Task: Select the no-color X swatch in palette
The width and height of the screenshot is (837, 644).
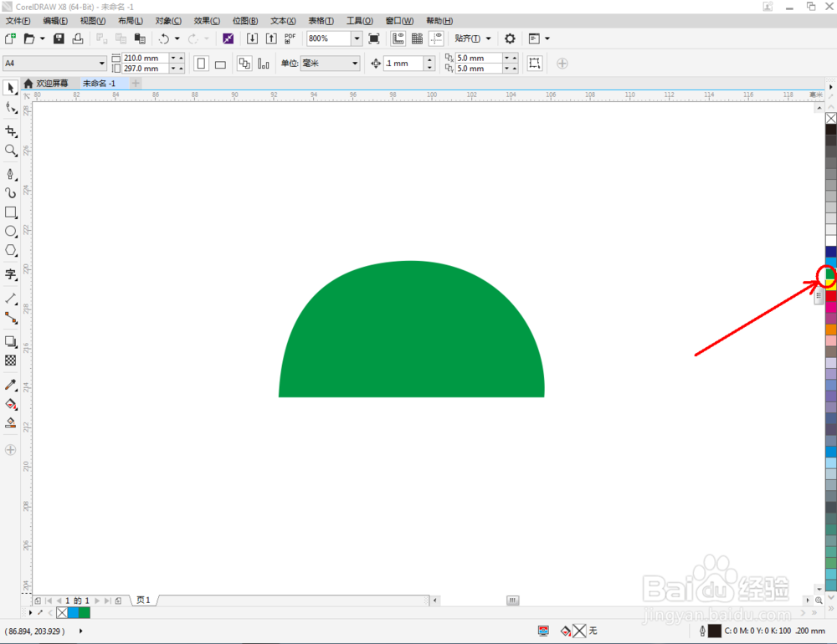Action: (x=830, y=118)
